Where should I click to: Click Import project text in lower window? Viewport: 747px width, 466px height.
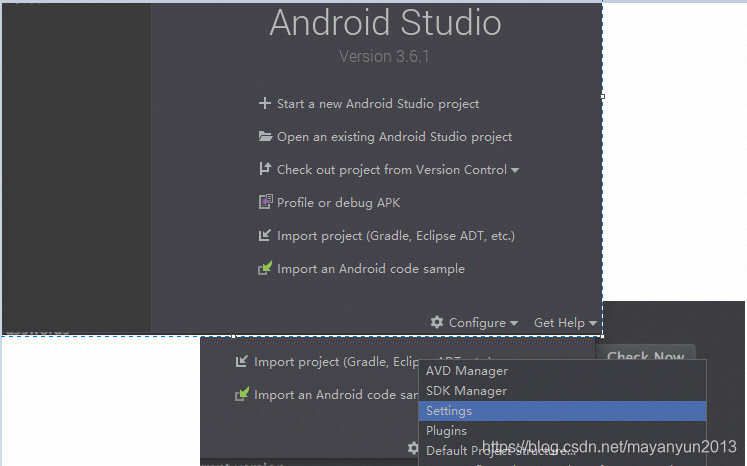coord(336,362)
